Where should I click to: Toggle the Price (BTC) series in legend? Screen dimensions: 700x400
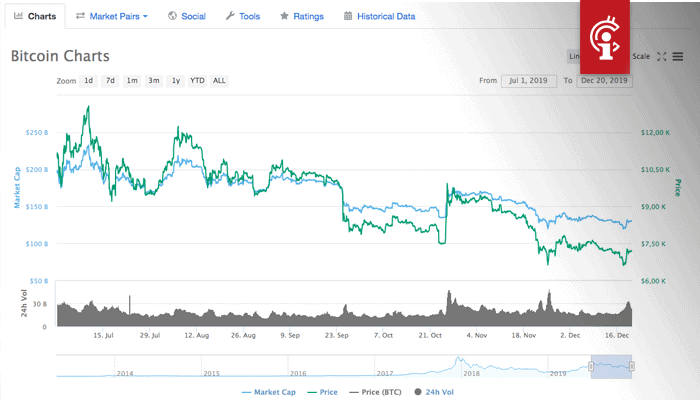pyautogui.click(x=375, y=392)
